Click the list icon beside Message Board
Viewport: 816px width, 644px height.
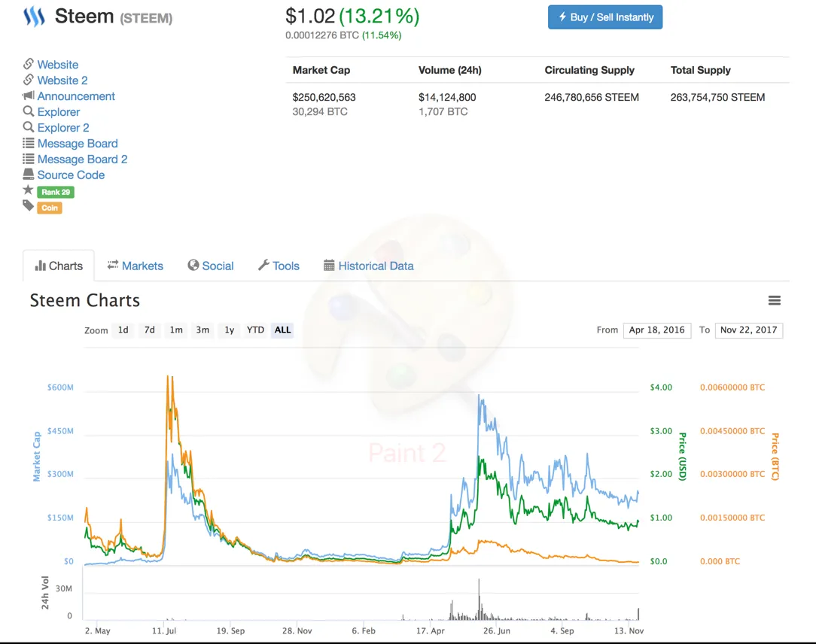pyautogui.click(x=28, y=143)
